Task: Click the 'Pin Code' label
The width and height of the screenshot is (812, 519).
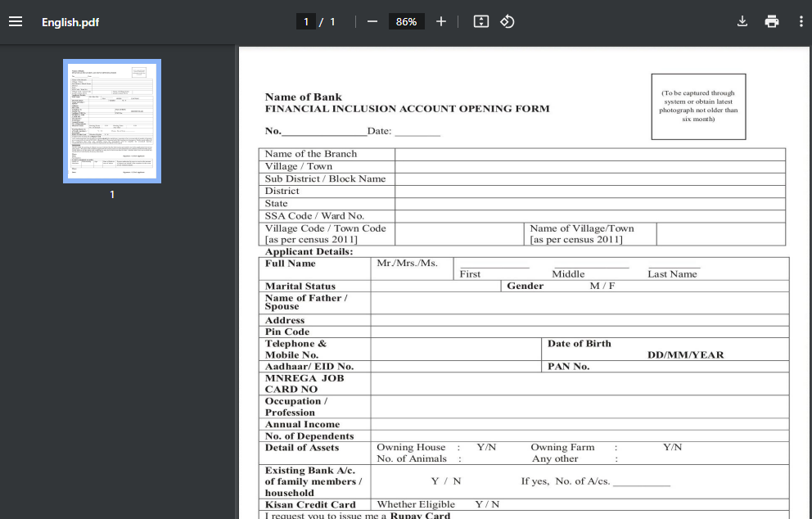Action: point(286,332)
